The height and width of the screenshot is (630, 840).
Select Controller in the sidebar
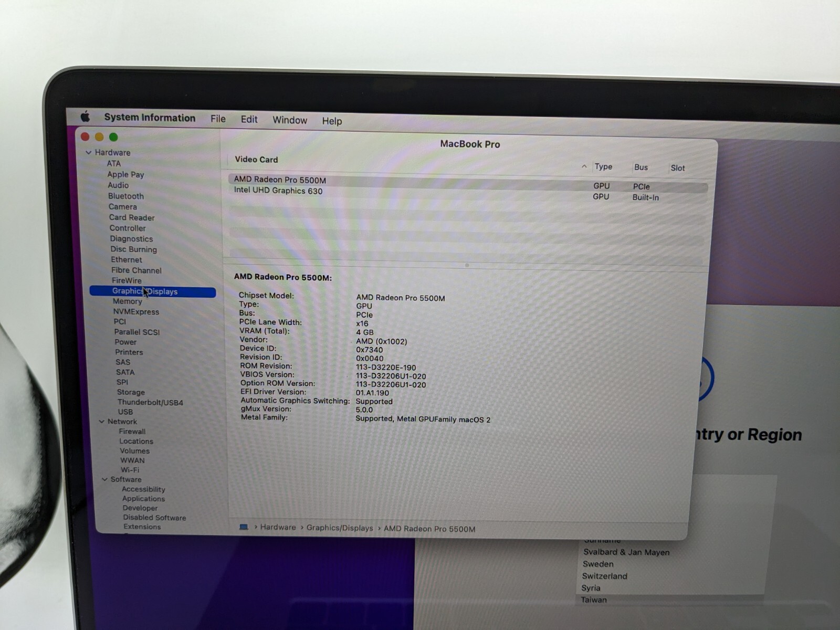128,228
